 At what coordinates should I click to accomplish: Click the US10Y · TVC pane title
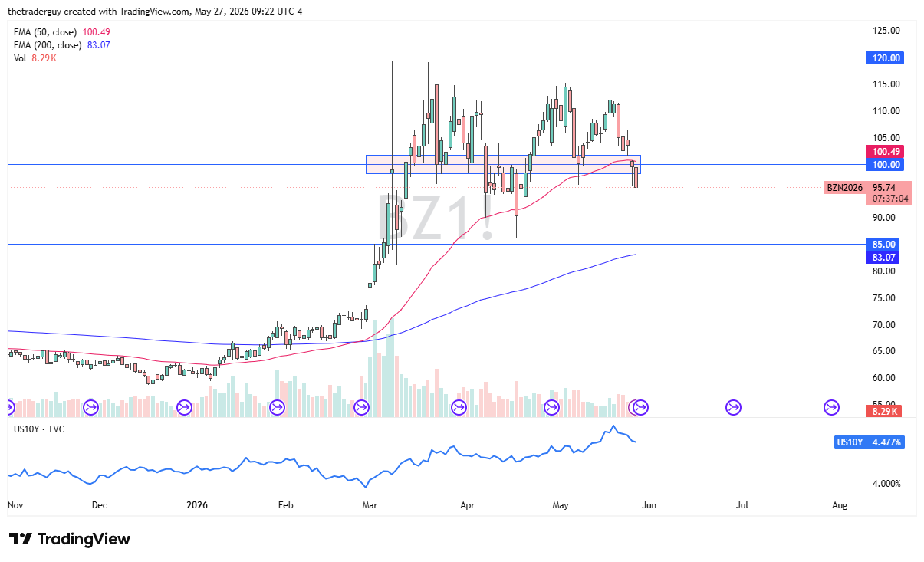pos(39,429)
